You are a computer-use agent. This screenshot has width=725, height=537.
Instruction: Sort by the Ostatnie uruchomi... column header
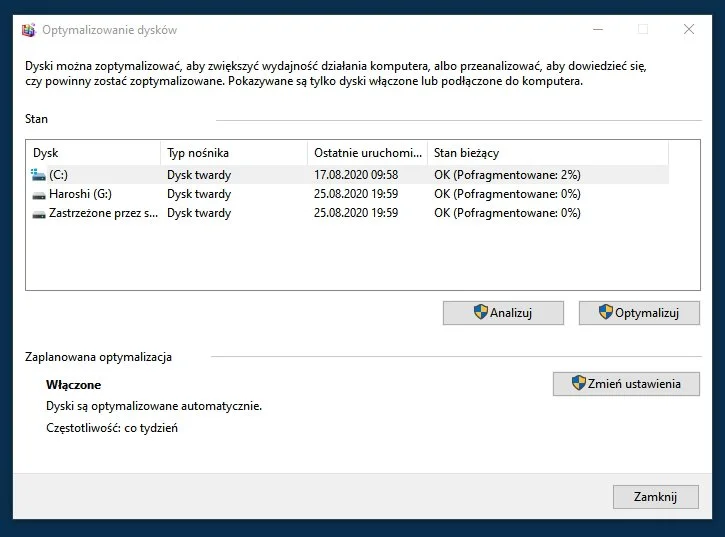[x=368, y=153]
